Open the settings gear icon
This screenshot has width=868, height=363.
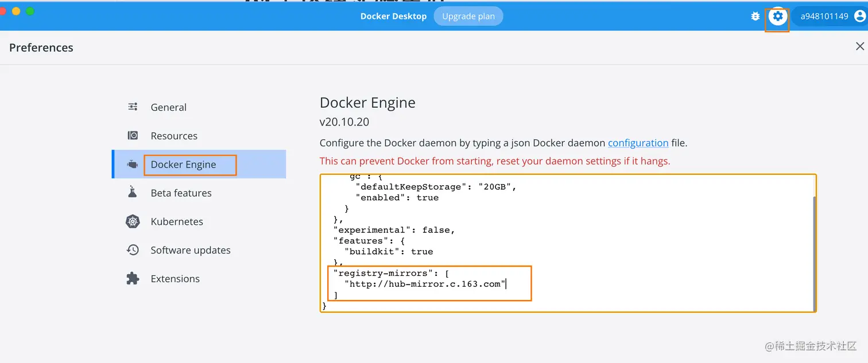(x=778, y=17)
